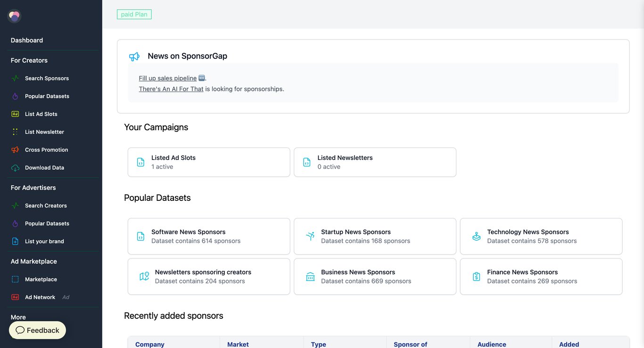This screenshot has width=644, height=348.
Task: Open the Dashboard menu item
Action: [27, 40]
